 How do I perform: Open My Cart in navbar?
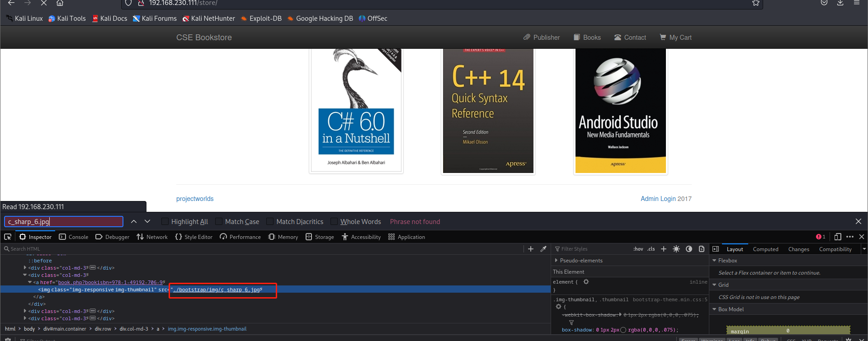[675, 37]
